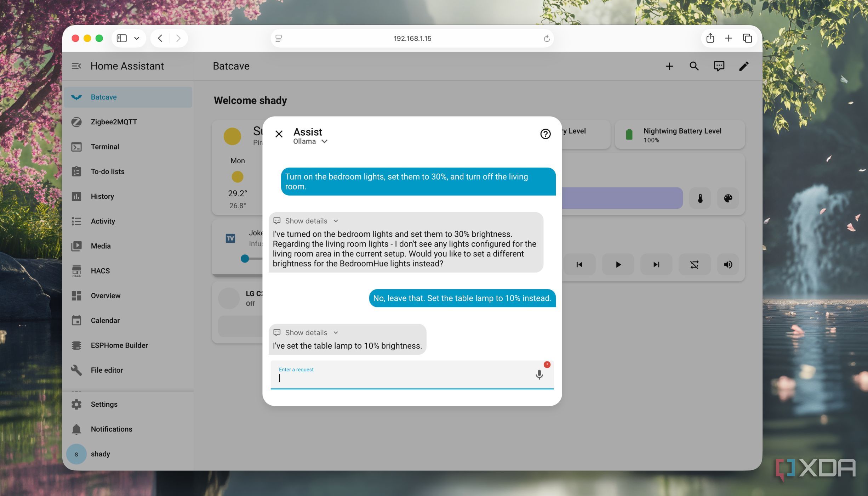This screenshot has width=868, height=496.
Task: Go back in browser
Action: [x=160, y=38]
